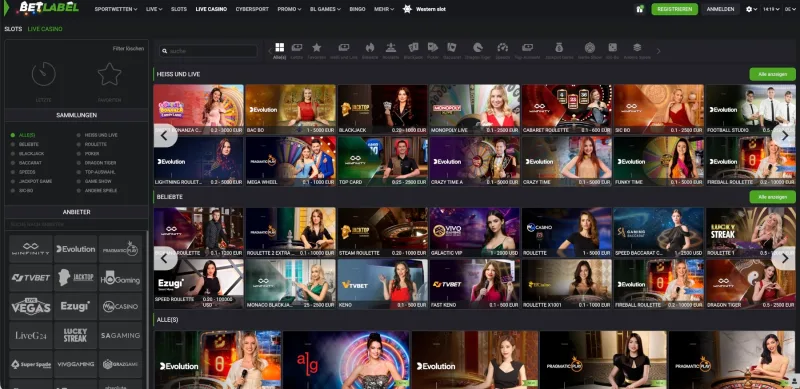
Task: Switch to the Slots sub-tab
Action: (13, 29)
